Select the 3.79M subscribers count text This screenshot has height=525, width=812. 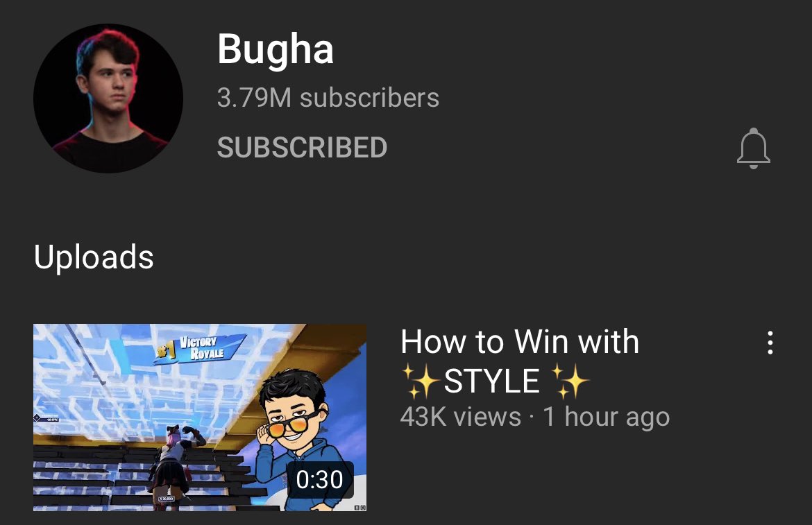pos(328,98)
